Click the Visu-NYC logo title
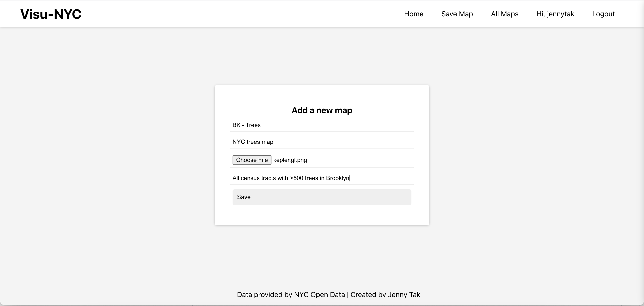644x306 pixels. click(x=51, y=14)
